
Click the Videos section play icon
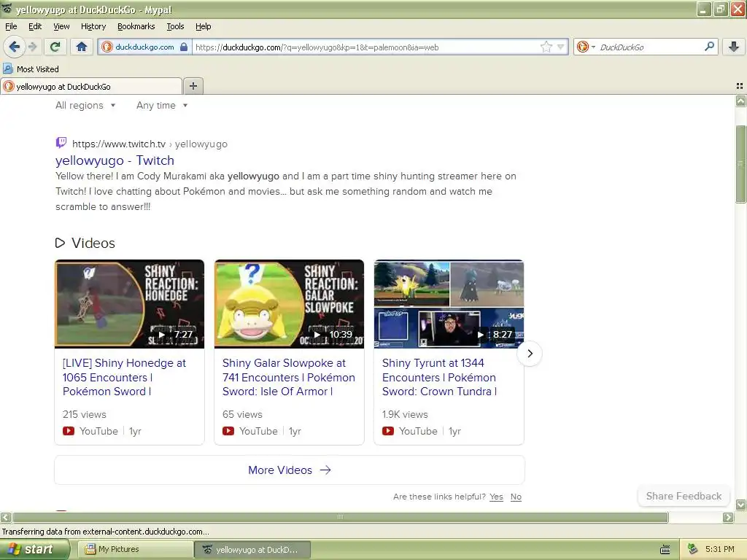pyautogui.click(x=60, y=243)
